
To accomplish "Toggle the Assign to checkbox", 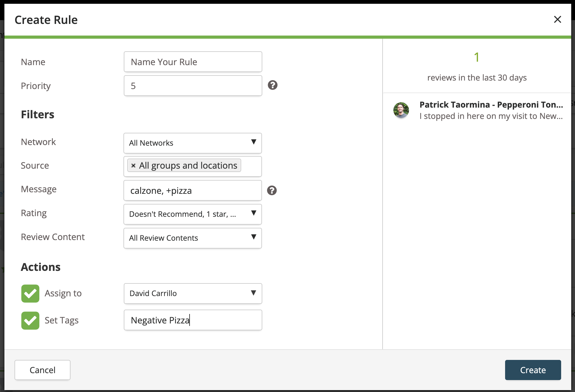I will 30,294.
